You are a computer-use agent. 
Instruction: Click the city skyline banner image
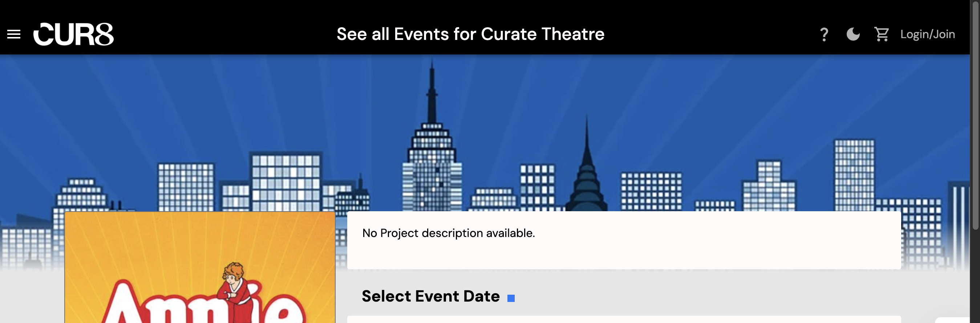[485, 133]
